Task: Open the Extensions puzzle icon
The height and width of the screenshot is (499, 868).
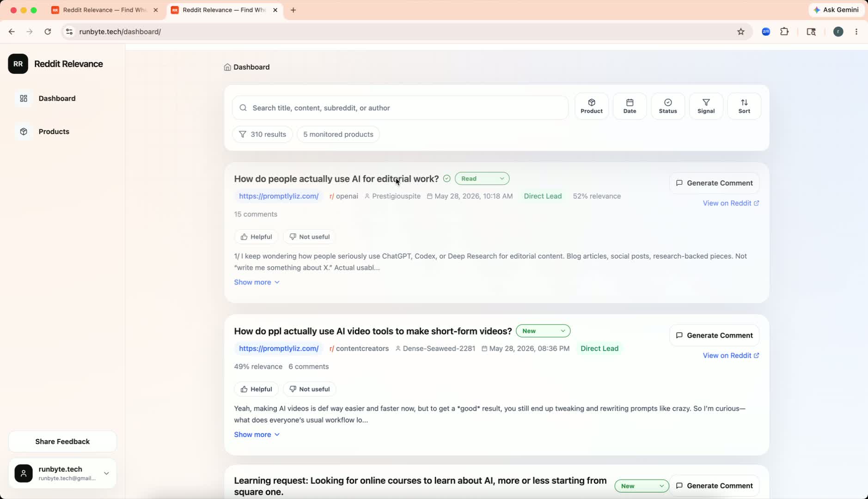Action: [784, 32]
